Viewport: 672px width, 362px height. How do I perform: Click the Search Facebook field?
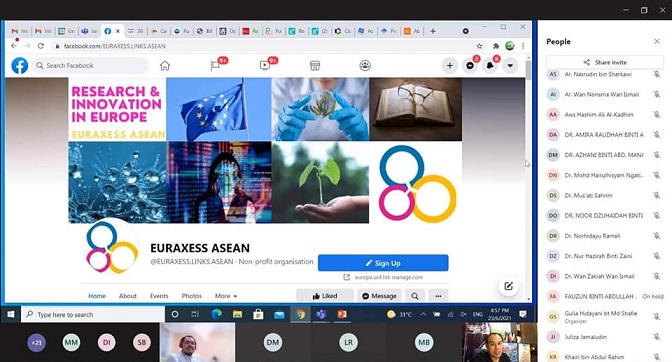click(90, 66)
